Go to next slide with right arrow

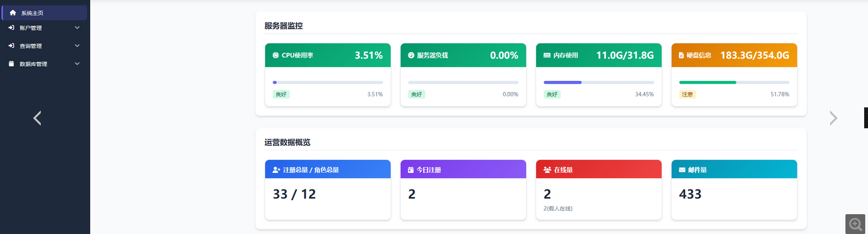point(833,118)
